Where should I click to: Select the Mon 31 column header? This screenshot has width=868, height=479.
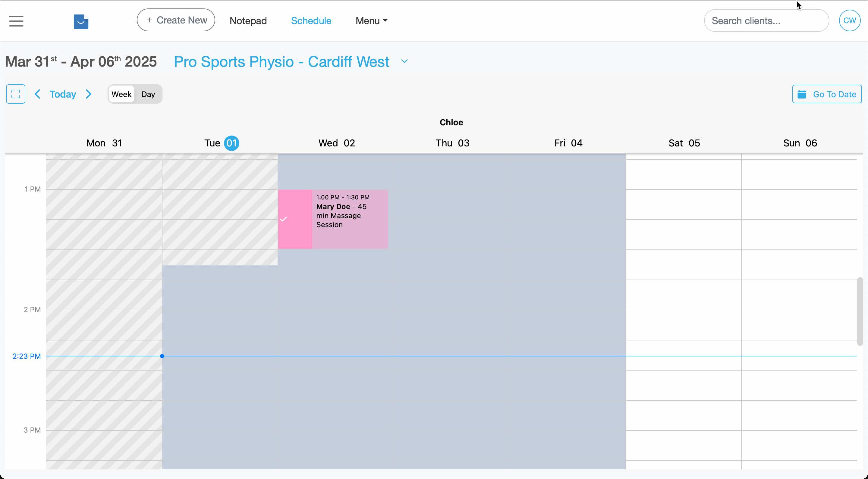[x=104, y=143]
